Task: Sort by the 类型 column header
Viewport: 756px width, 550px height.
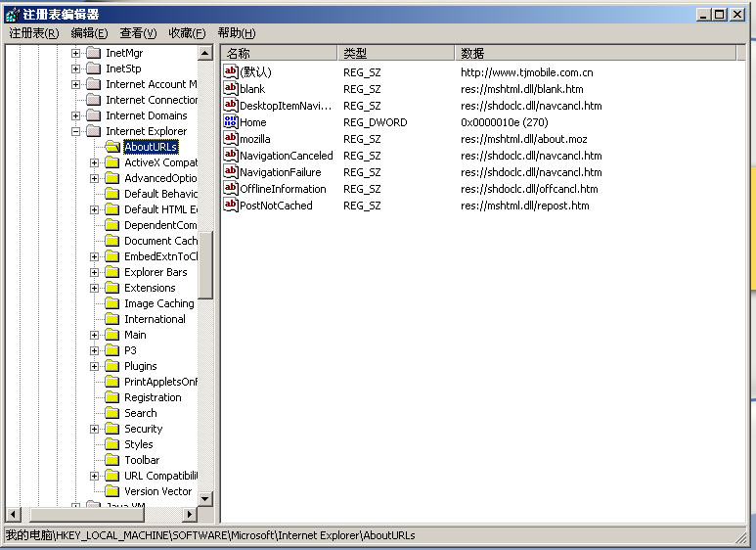Action: 396,53
